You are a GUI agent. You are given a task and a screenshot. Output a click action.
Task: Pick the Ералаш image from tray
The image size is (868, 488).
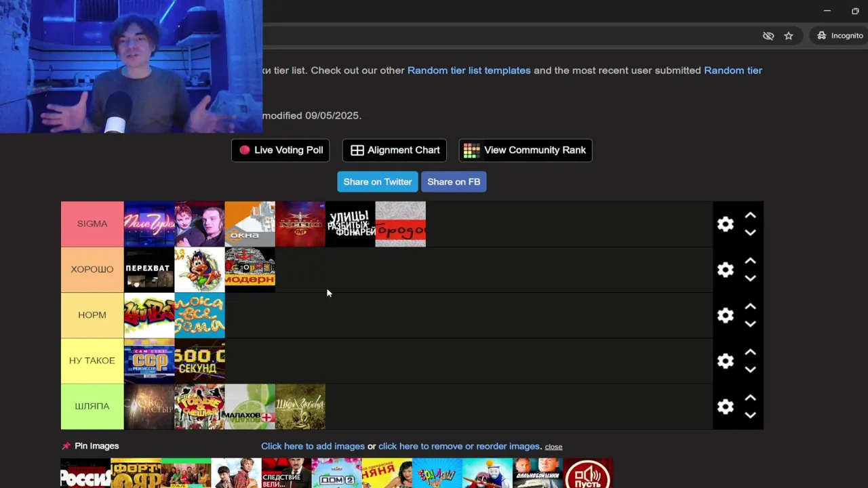coord(437,473)
